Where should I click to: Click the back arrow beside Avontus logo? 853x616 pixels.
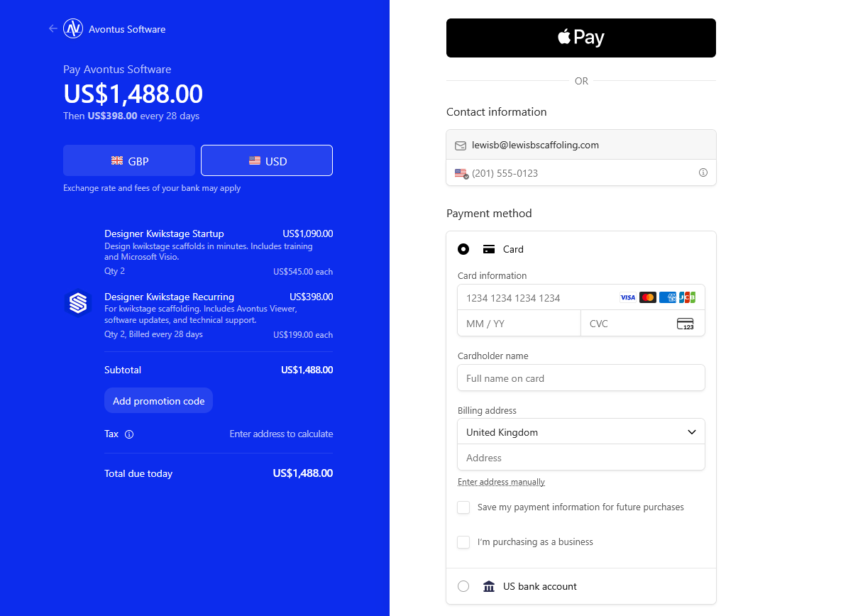(x=53, y=28)
